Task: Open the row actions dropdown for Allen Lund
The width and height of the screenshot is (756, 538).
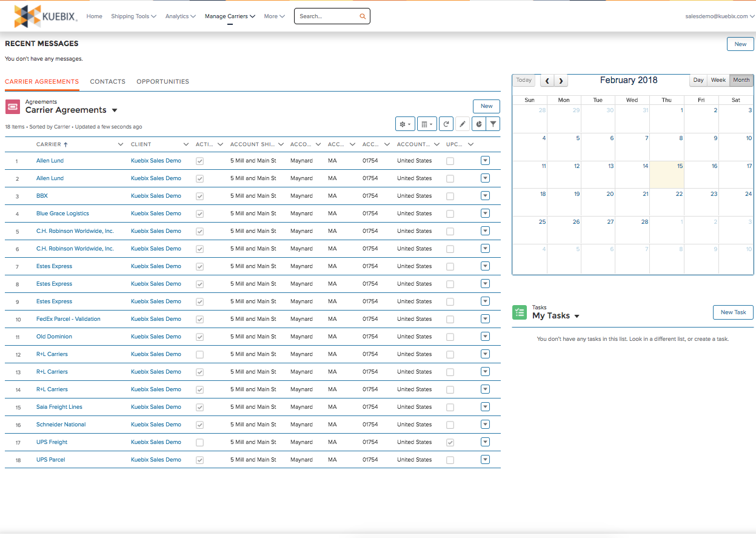Action: (485, 160)
